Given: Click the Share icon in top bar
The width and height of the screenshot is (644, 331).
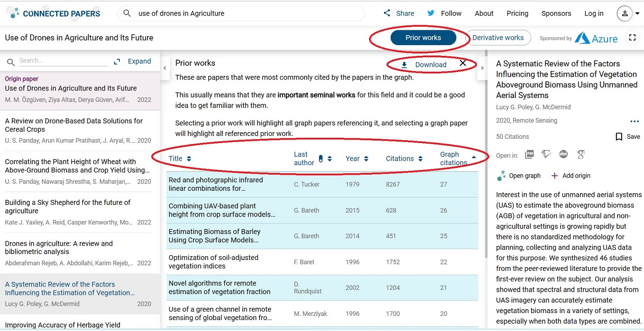Looking at the screenshot, I should [x=387, y=13].
